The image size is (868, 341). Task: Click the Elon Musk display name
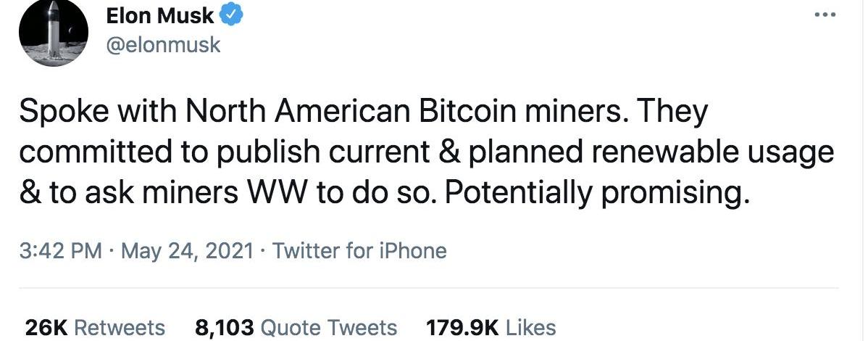point(160,15)
